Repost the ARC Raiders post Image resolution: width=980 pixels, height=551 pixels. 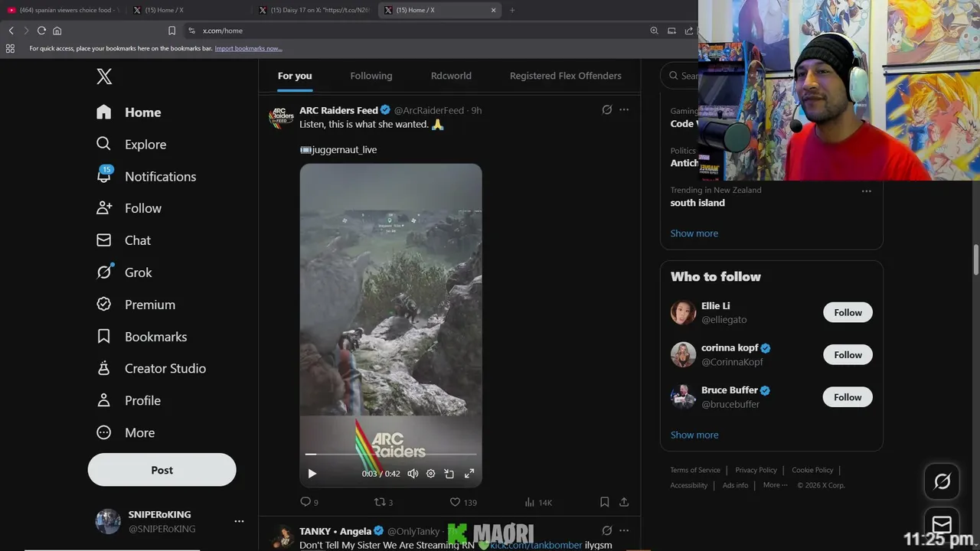[x=383, y=502]
